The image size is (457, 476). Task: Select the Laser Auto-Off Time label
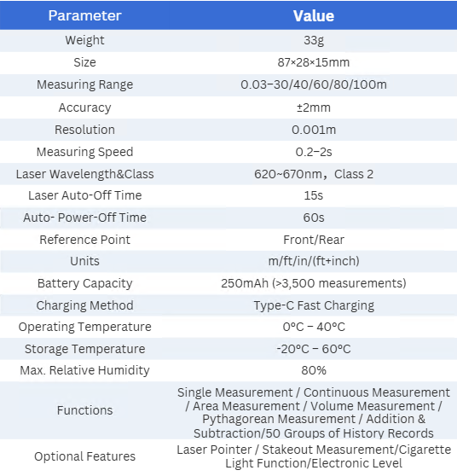coord(84,195)
